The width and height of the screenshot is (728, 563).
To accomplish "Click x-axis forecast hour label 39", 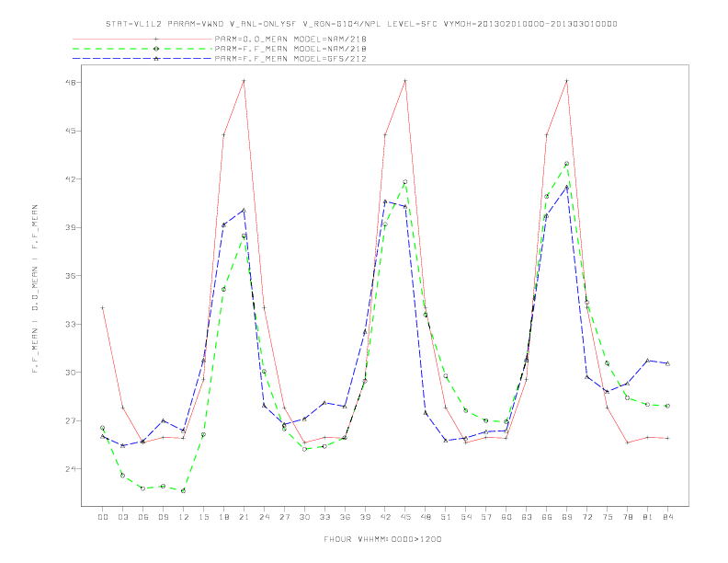I will click(365, 517).
